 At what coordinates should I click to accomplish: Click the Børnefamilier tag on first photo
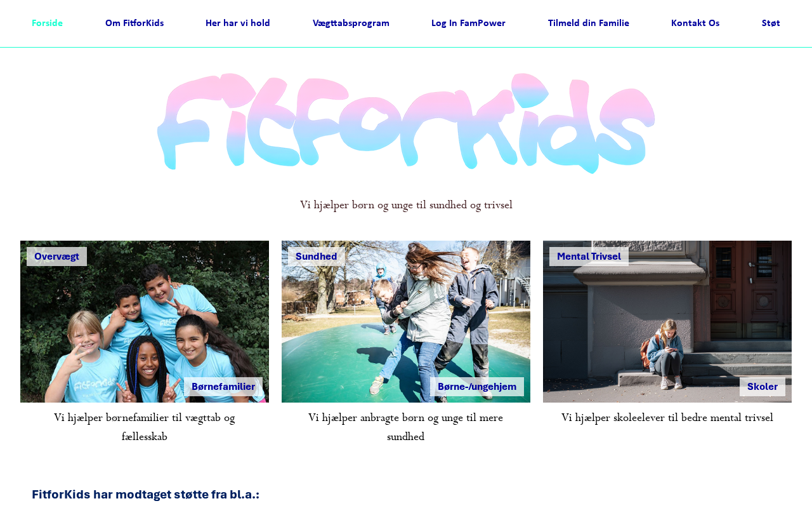click(x=223, y=387)
